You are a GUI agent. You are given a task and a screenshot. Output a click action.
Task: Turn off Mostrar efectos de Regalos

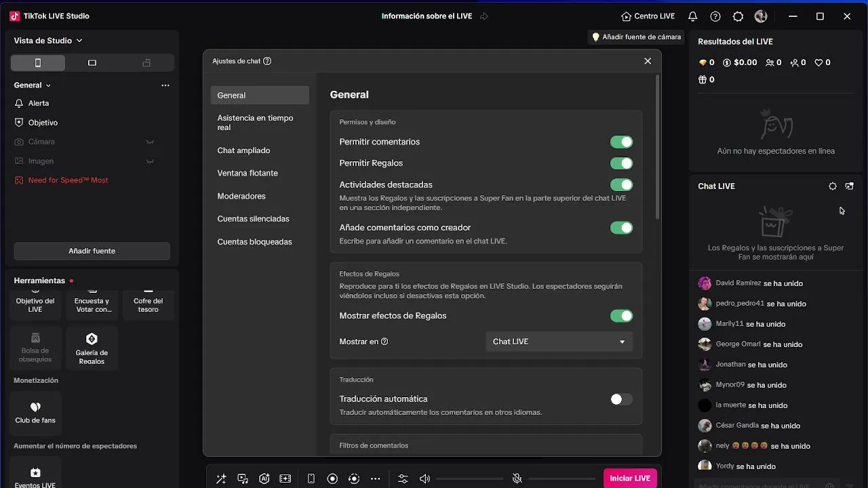coord(621,316)
